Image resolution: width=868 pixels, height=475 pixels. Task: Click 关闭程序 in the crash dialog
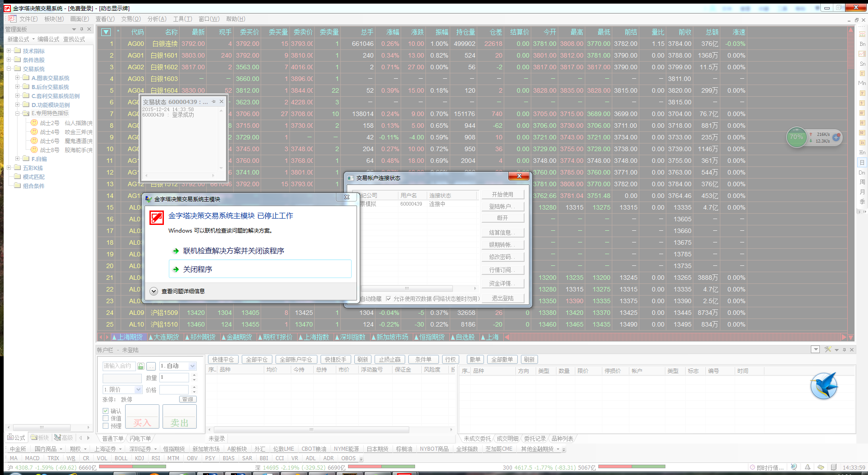[198, 269]
